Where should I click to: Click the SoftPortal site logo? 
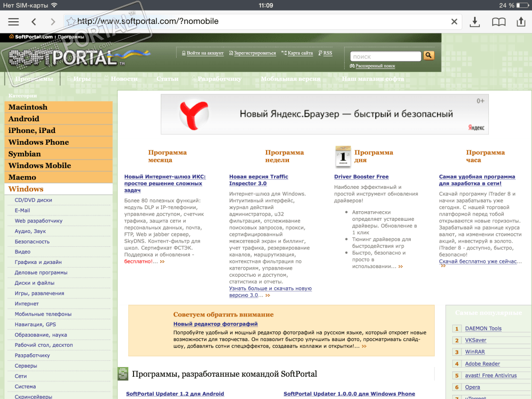(x=79, y=57)
